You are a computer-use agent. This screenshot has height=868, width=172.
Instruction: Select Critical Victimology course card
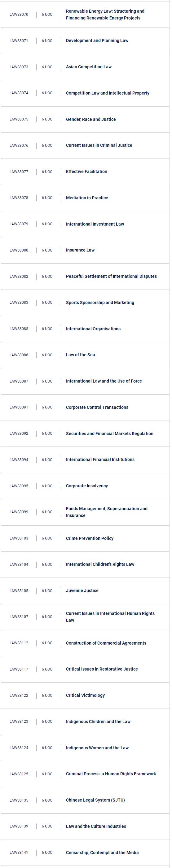85,696
